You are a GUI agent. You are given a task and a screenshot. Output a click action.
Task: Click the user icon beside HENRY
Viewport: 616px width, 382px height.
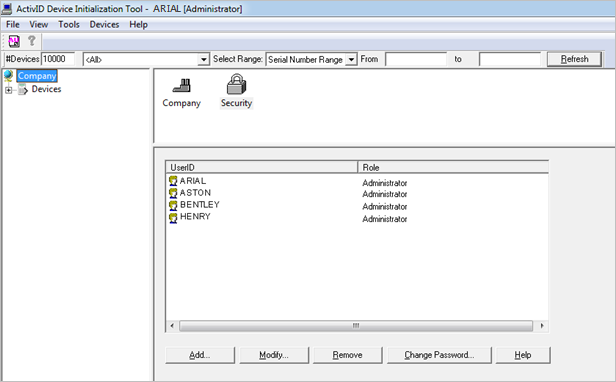(x=173, y=217)
